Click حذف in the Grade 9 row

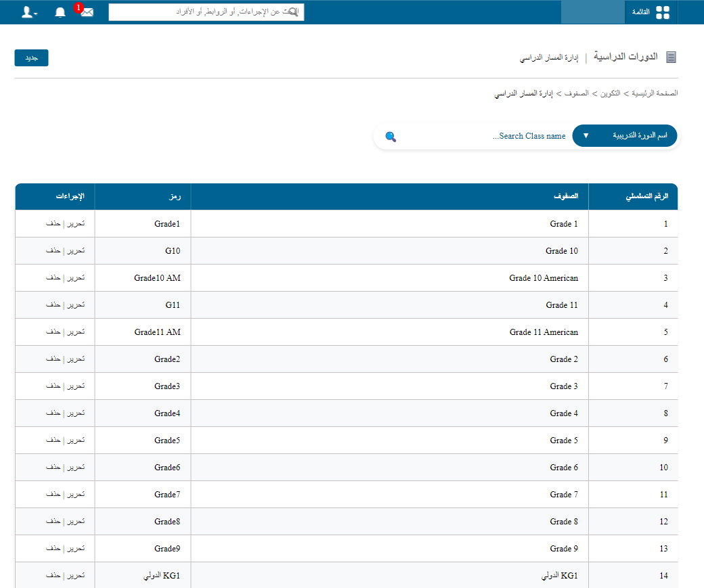(x=53, y=549)
